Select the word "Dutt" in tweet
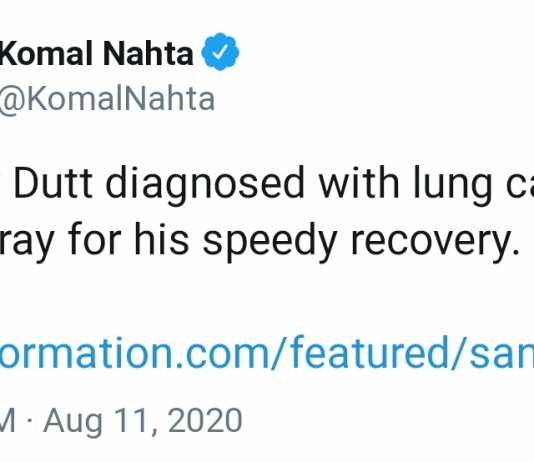Screen dimensions: 534x462 click(x=53, y=183)
